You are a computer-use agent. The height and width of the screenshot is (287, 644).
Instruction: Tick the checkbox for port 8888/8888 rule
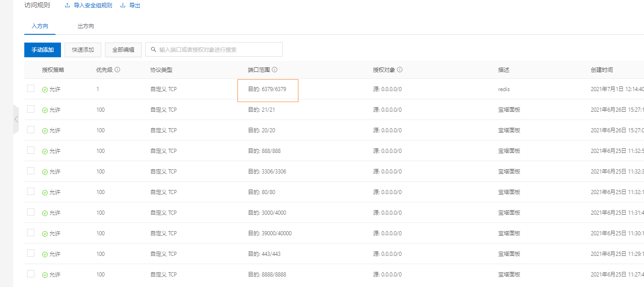click(31, 274)
